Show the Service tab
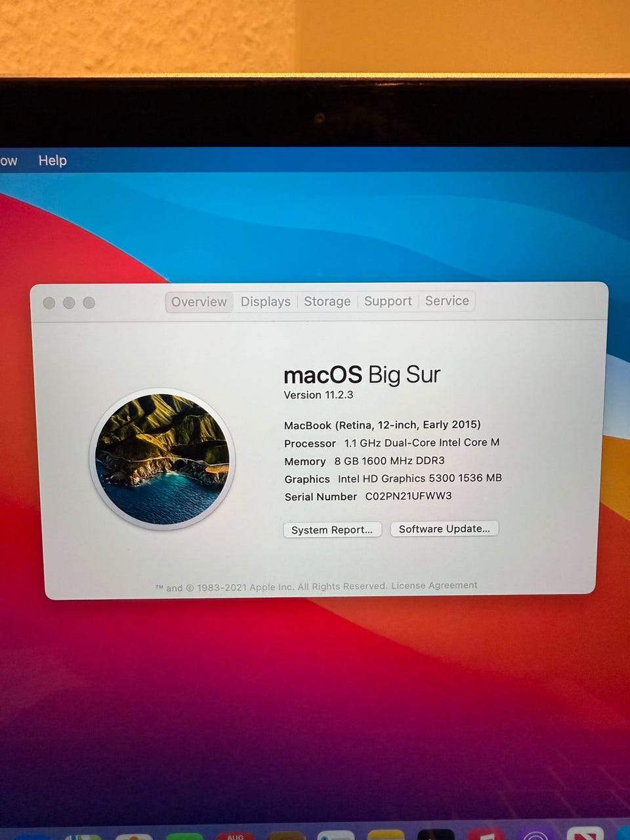 tap(447, 301)
